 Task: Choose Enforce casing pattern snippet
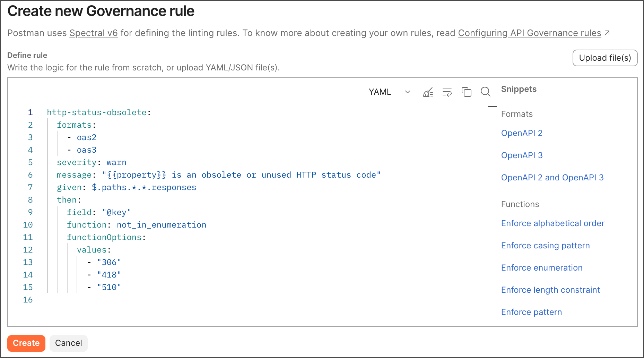tap(545, 246)
